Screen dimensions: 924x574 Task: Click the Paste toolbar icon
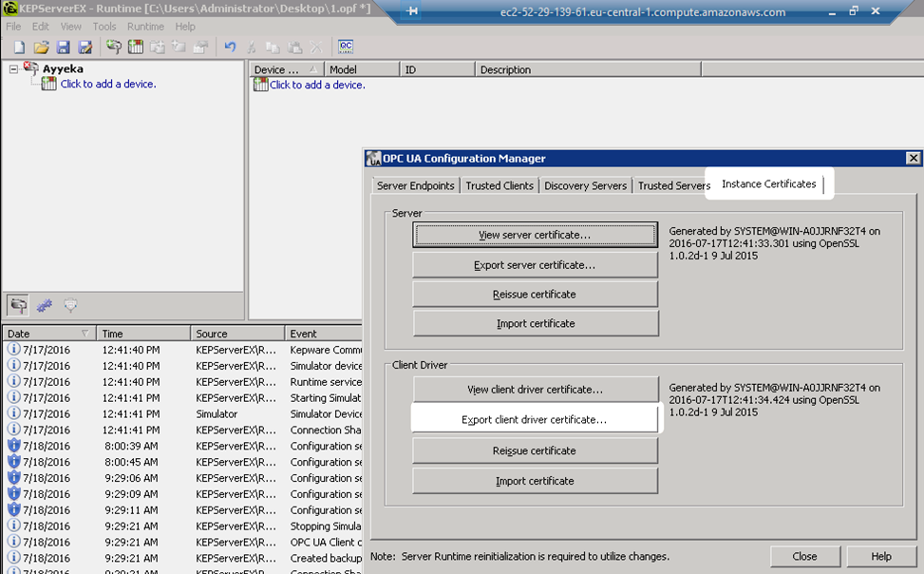point(294,47)
